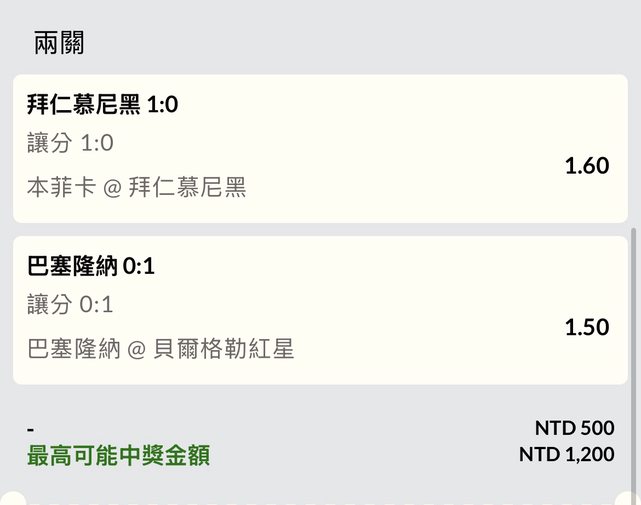Screen dimensions: 641x505
Task: Click the 貝爾格勒紅星 team name
Action: [x=224, y=349]
